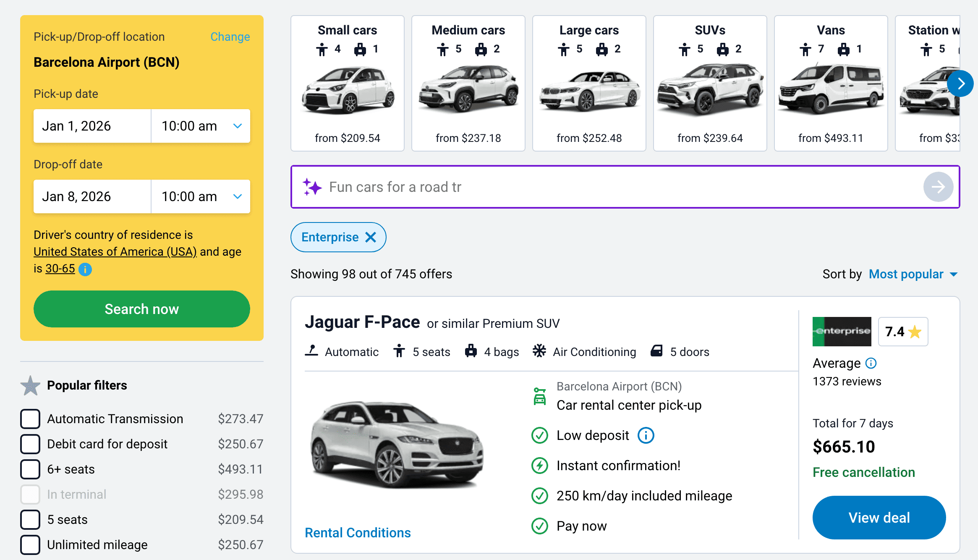Open the Rental Conditions link
The image size is (978, 560).
[358, 533]
